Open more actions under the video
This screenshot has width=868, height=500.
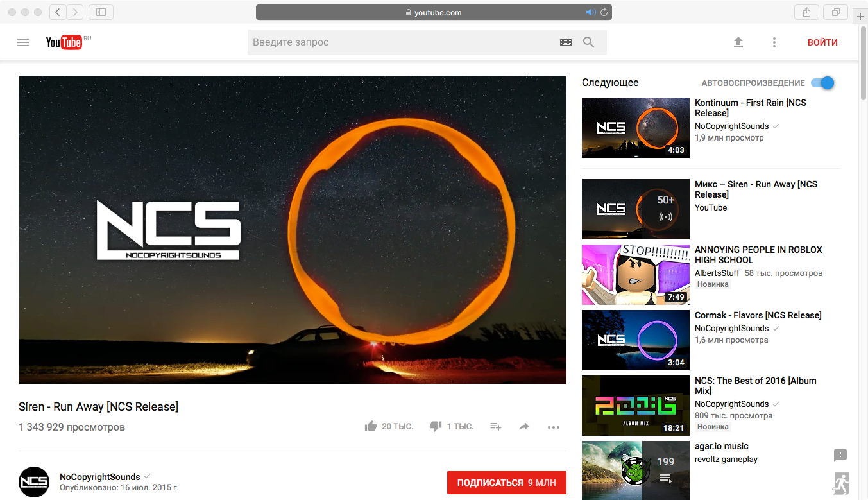click(x=554, y=427)
